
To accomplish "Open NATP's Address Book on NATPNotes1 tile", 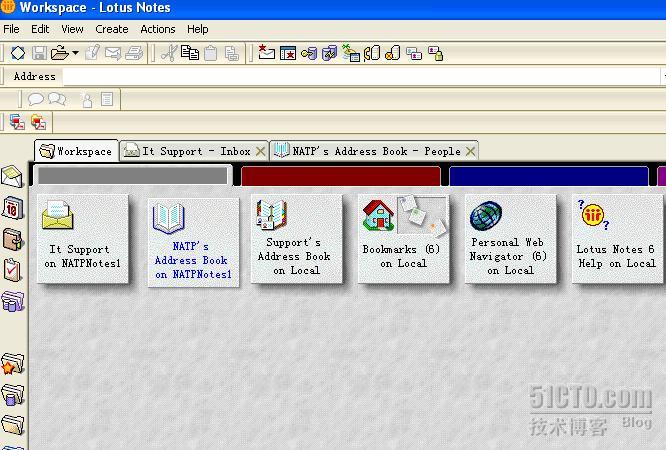I will coord(193,243).
